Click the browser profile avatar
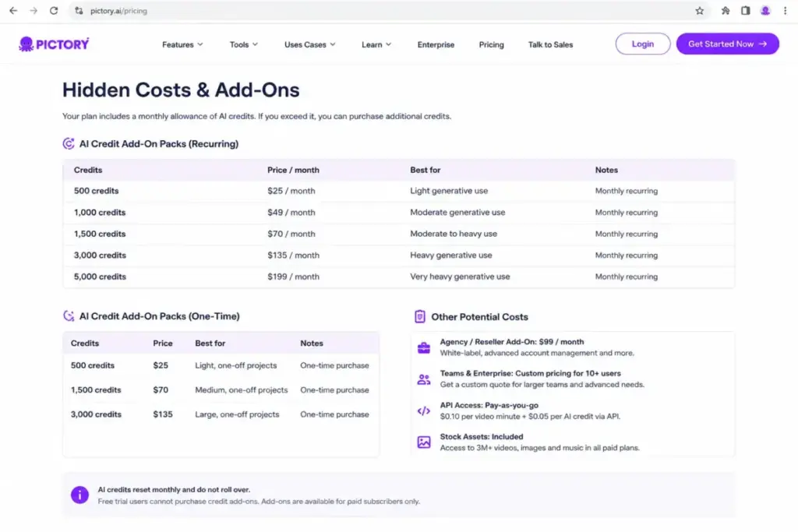This screenshot has height=532, width=798. coord(765,11)
